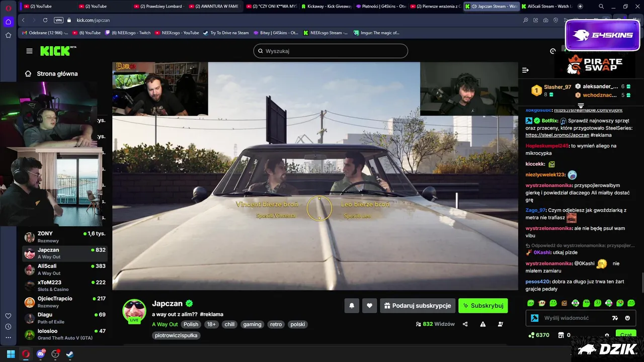The height and width of the screenshot is (362, 644).
Task: Open lolosioo channel in sidebar
Action: point(65,334)
